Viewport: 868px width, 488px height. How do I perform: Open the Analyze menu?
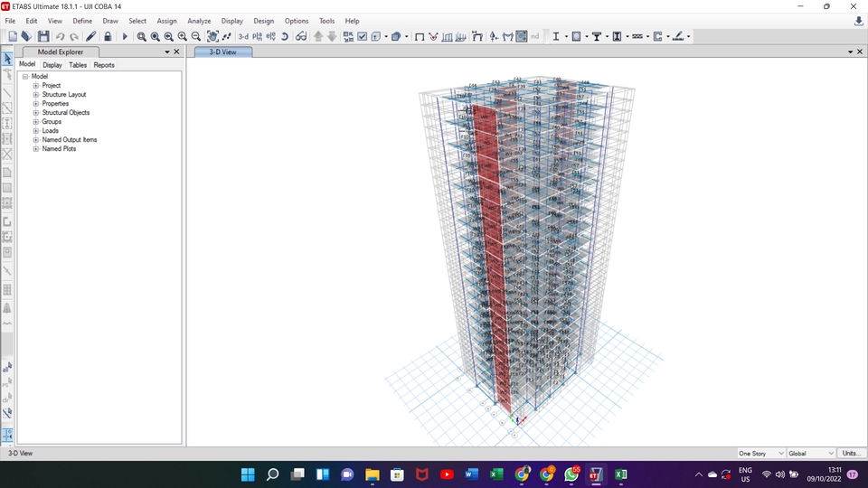(199, 21)
